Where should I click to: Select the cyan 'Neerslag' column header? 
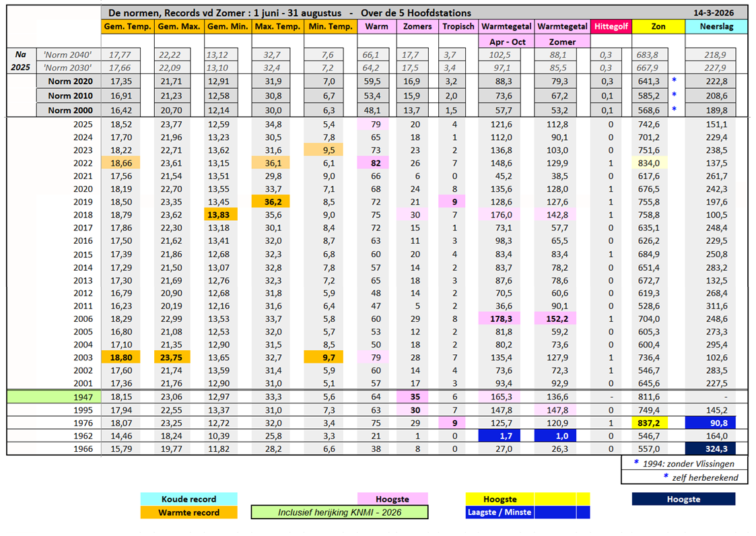point(716,26)
